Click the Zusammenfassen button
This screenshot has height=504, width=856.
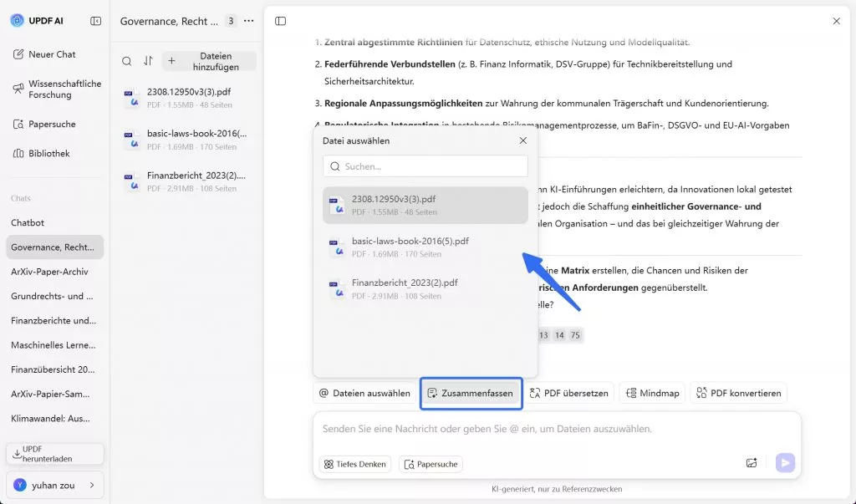[471, 392]
